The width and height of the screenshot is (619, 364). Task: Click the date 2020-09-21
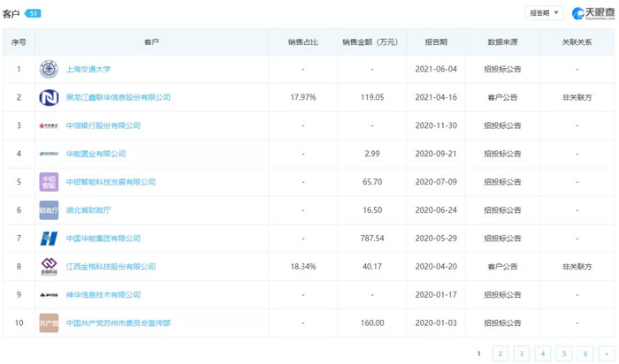pos(436,154)
